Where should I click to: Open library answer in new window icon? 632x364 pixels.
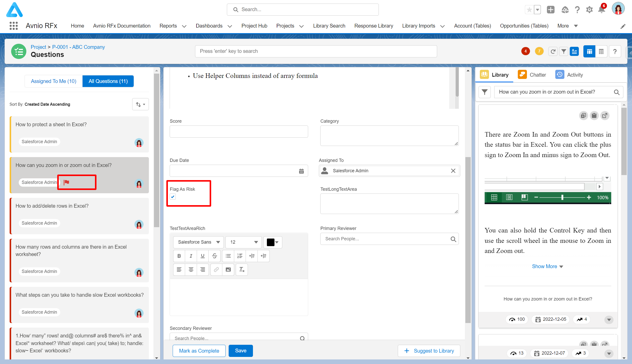(x=605, y=116)
